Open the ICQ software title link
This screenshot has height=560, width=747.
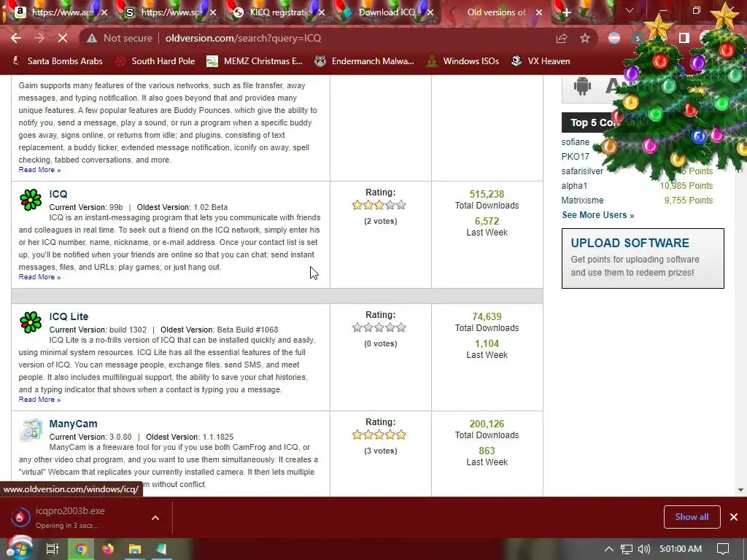[58, 194]
